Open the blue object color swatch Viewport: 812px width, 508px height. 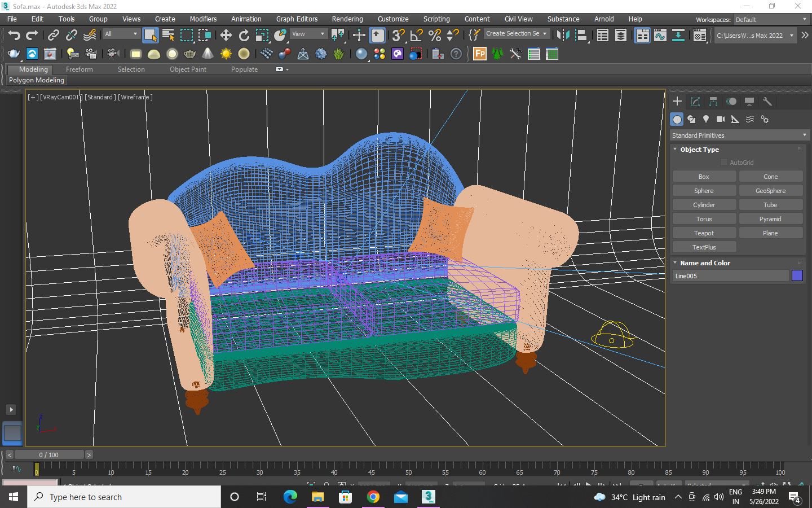pos(797,276)
